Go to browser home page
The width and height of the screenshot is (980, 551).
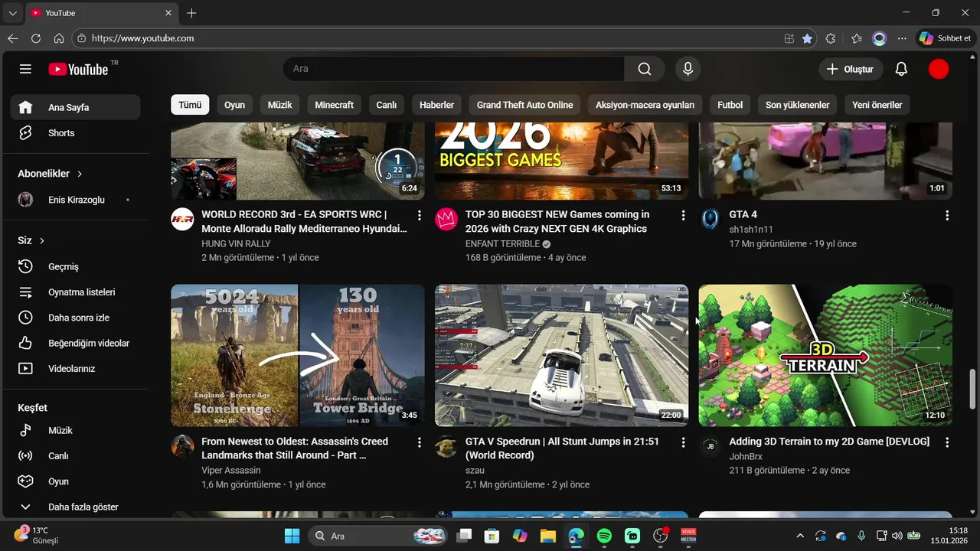pyautogui.click(x=59, y=38)
